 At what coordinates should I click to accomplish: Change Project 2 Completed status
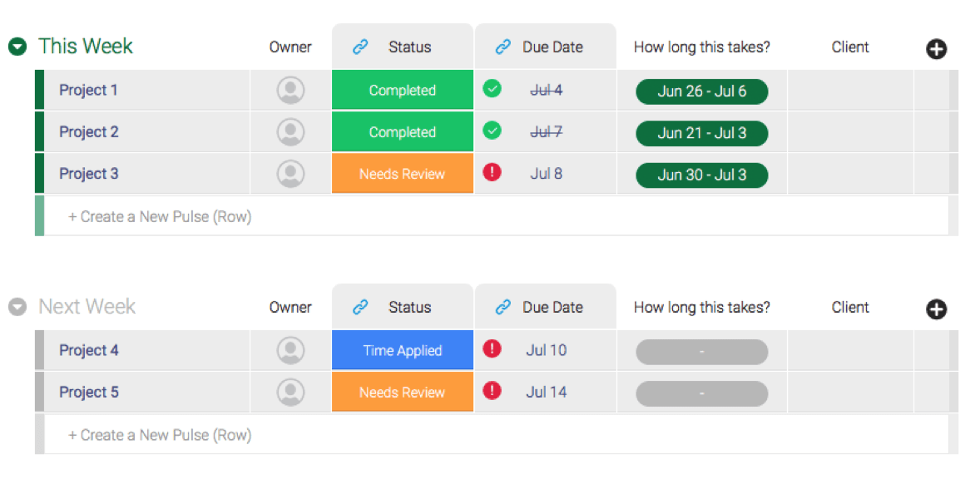[403, 131]
